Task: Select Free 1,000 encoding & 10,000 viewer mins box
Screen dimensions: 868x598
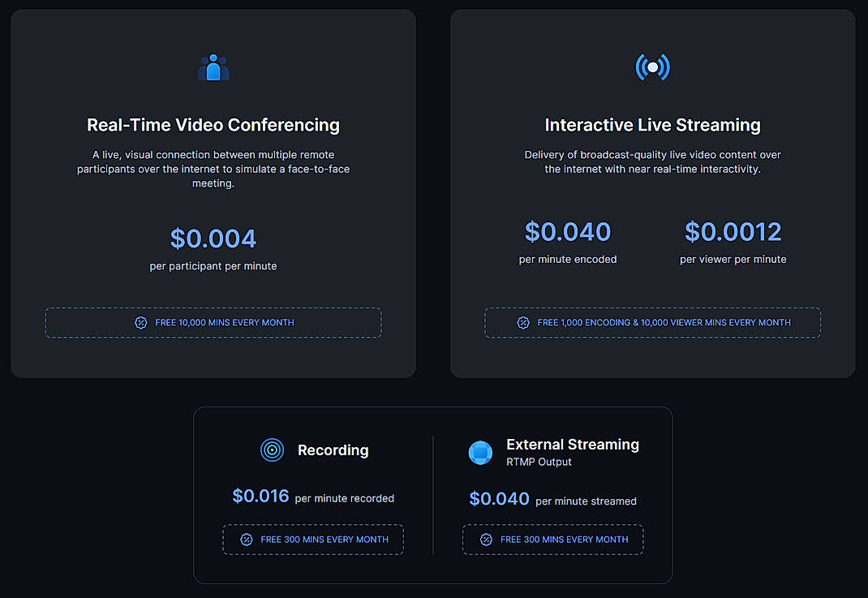Action: (x=653, y=323)
